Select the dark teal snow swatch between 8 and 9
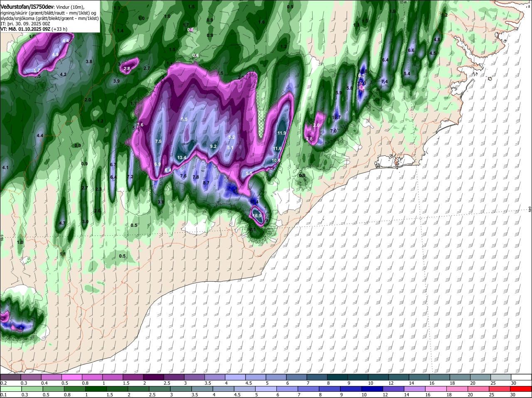The height and width of the screenshot is (398, 532). (x=337, y=377)
